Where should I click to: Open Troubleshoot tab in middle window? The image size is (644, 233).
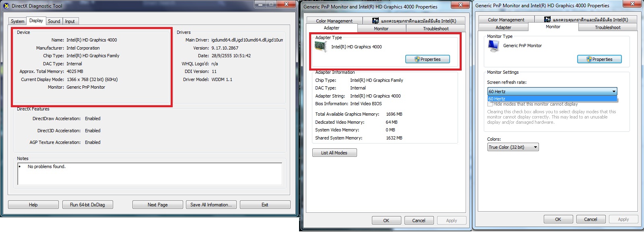pos(436,29)
